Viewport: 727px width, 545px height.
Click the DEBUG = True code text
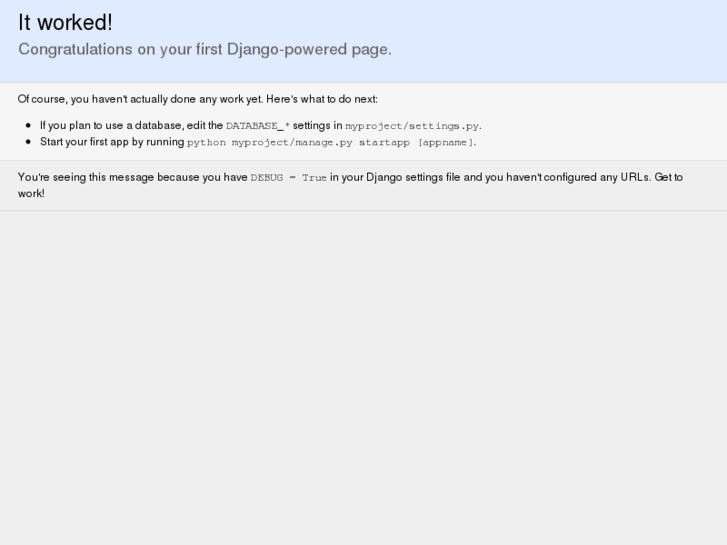(x=288, y=178)
